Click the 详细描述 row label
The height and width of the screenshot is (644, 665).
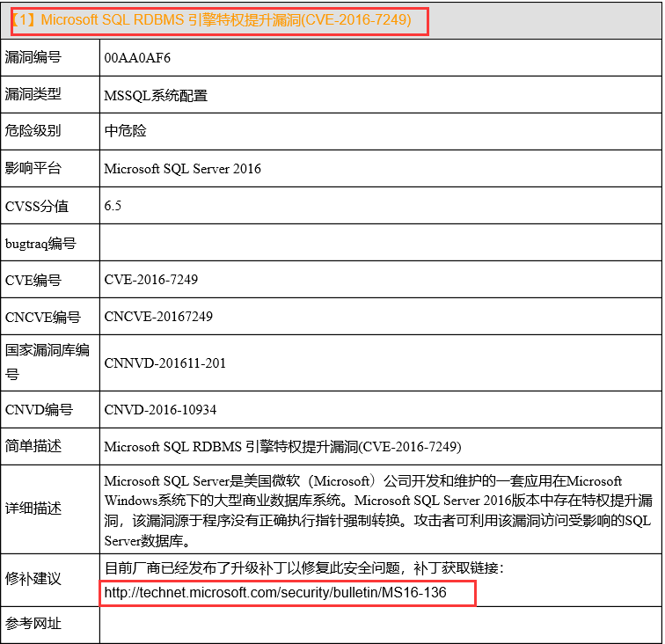click(x=33, y=509)
